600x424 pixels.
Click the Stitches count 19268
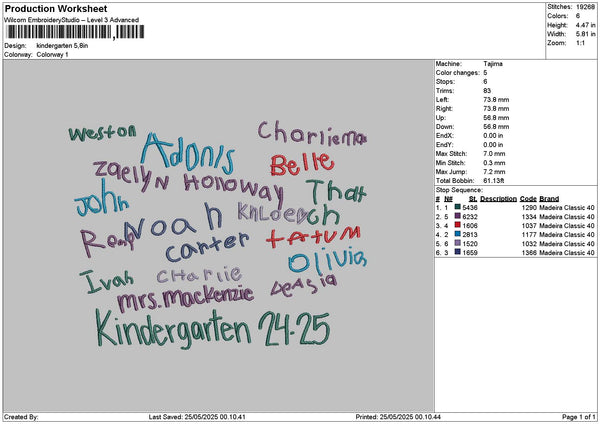point(585,7)
